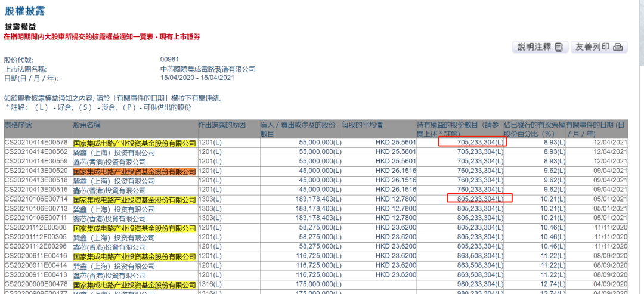This screenshot has width=644, height=294.
Task: Select 鑫芯(香港)投資有限公司 in row CS20200911E00413
Action: pos(110,276)
